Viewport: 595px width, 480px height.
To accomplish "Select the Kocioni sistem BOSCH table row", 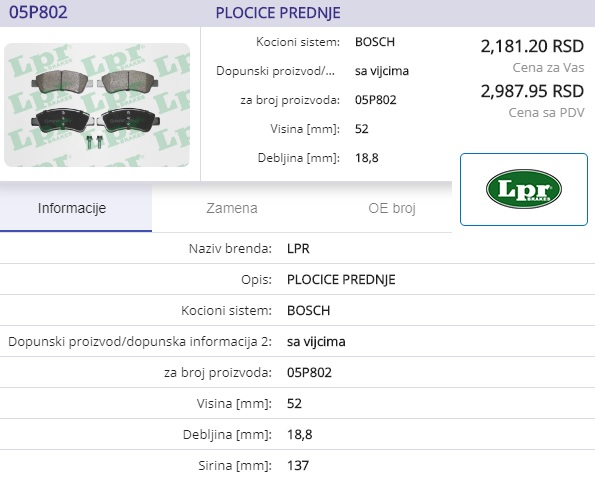I will coord(298,310).
